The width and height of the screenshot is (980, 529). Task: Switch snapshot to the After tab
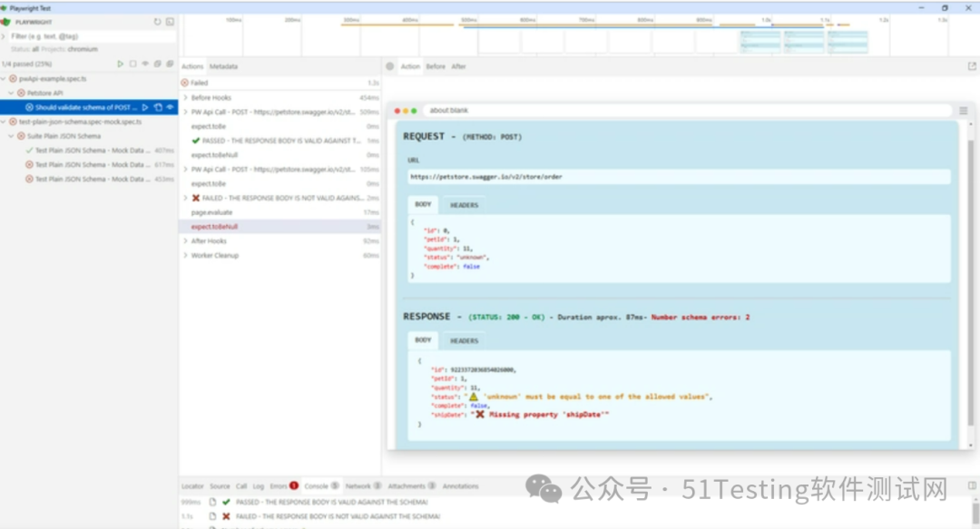pyautogui.click(x=459, y=66)
